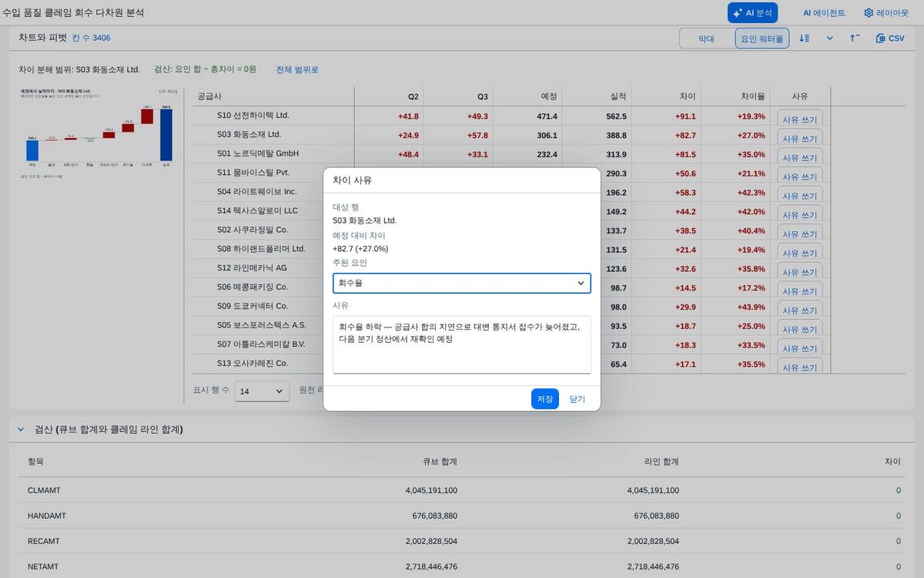The image size is (924, 578).
Task: Close the dialog with 닫기
Action: [x=577, y=399]
